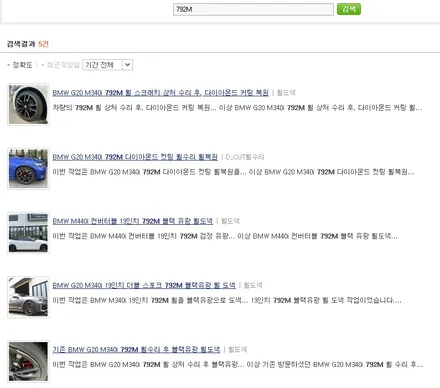Open thumbnail of black wheel scratch repair post
This screenshot has width=440, height=388.
[28, 104]
